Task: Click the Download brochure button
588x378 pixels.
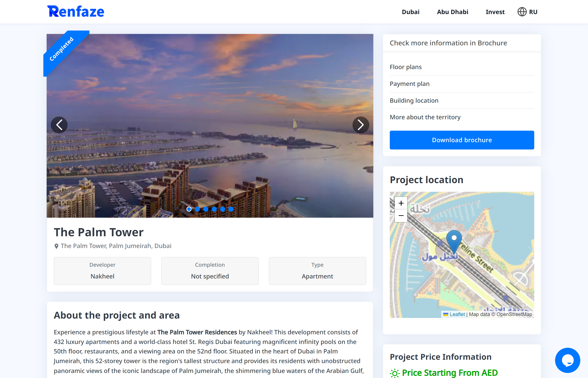Action: pyautogui.click(x=462, y=140)
